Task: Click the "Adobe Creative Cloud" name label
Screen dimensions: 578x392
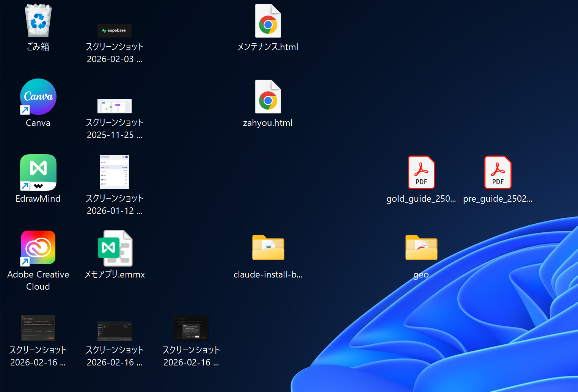Action: [38, 280]
